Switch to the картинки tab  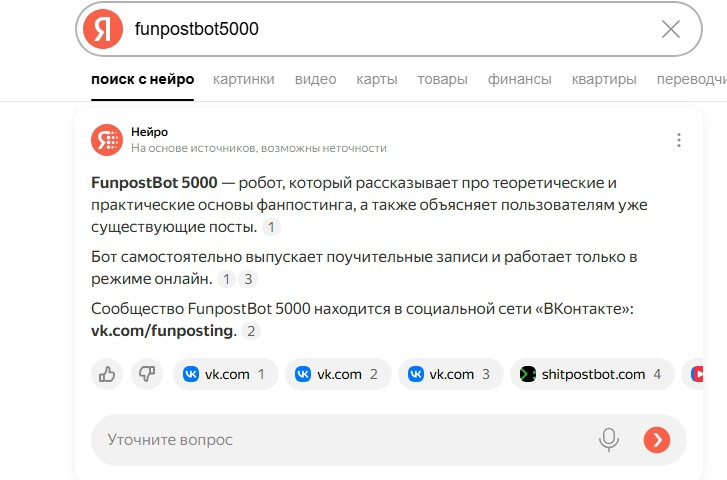[x=244, y=80]
